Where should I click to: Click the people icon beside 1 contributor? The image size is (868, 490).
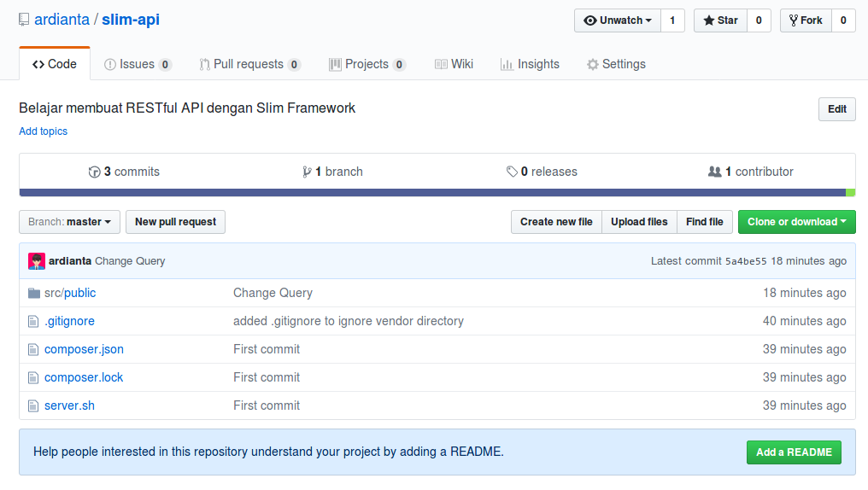click(715, 172)
